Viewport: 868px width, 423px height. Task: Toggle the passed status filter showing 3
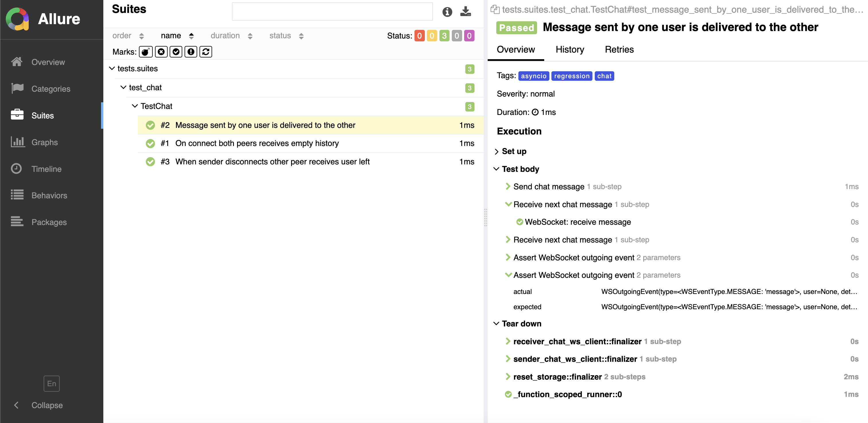point(444,35)
